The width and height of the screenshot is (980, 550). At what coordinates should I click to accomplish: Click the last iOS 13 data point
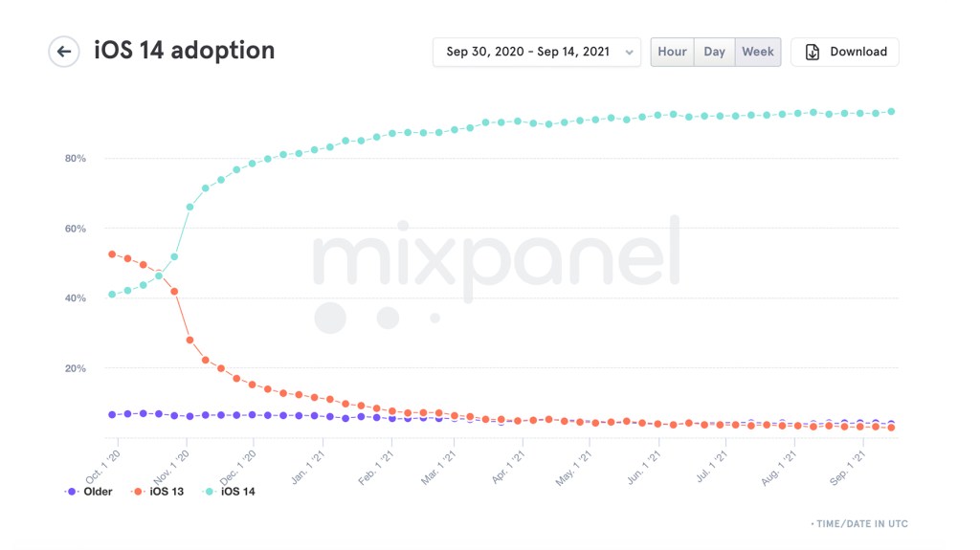pyautogui.click(x=891, y=428)
